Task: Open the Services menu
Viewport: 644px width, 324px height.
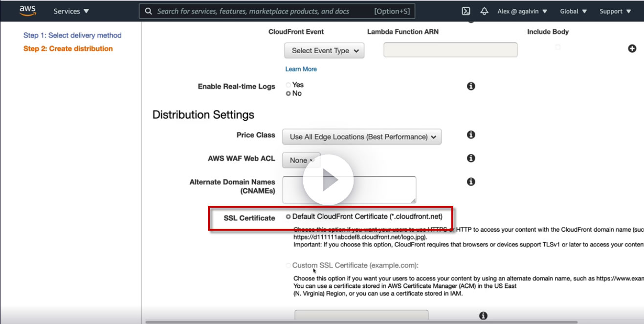Action: point(71,11)
